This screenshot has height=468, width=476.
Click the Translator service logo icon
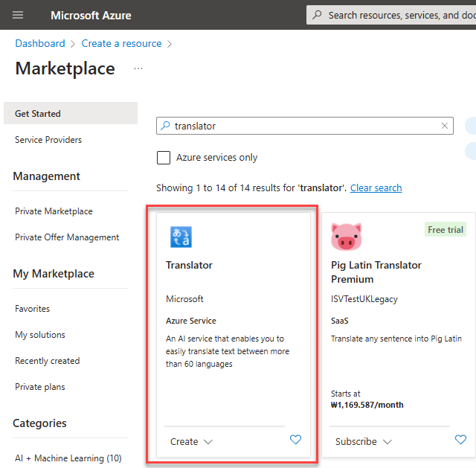tap(180, 237)
